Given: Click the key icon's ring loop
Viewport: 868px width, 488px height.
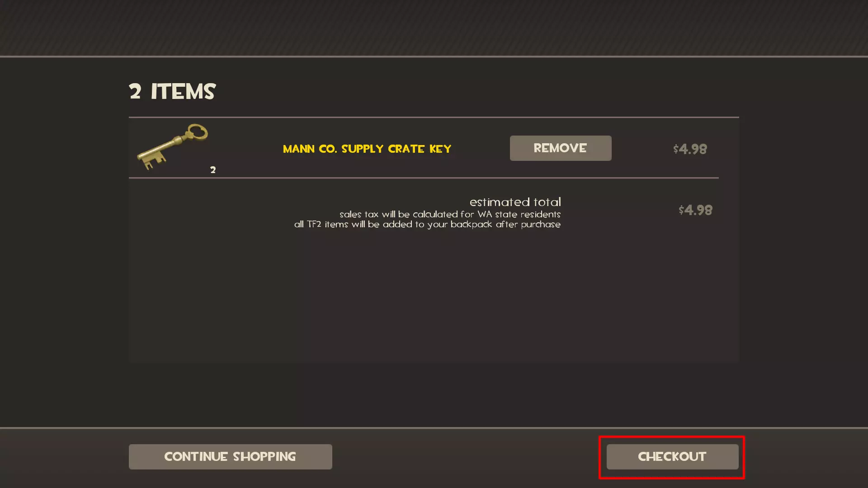Looking at the screenshot, I should 198,133.
